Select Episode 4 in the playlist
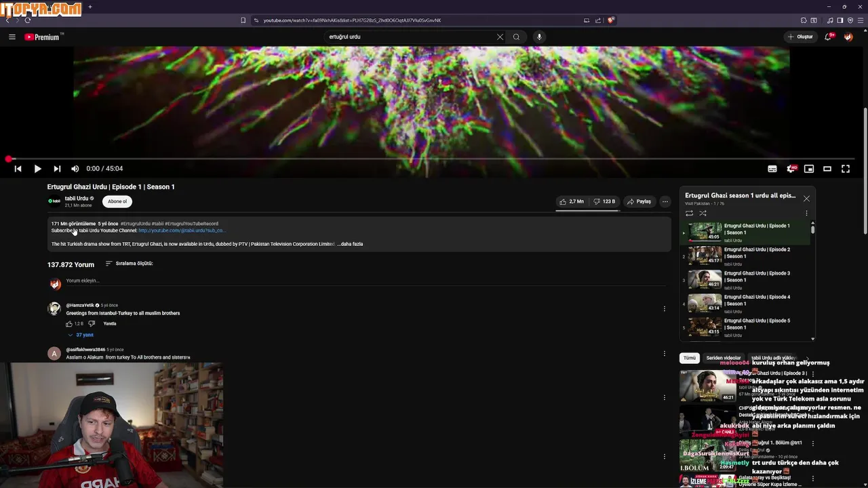868x488 pixels. point(745,304)
